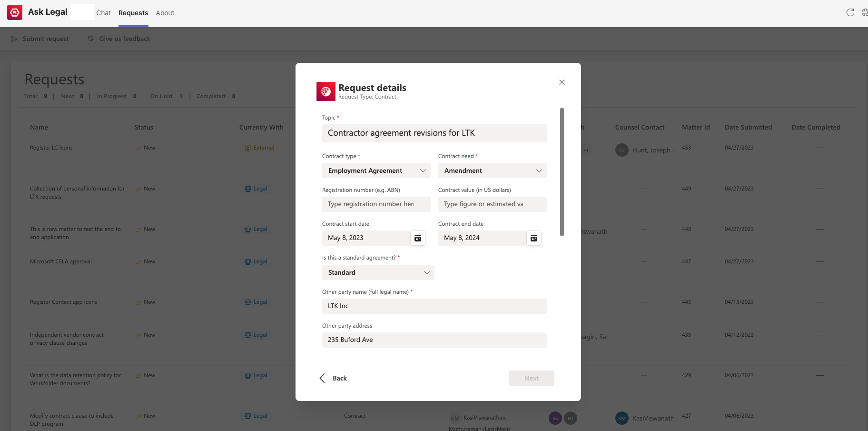Image resolution: width=868 pixels, height=431 pixels.
Task: Click Legal badge on new matter test row
Action: tap(256, 229)
